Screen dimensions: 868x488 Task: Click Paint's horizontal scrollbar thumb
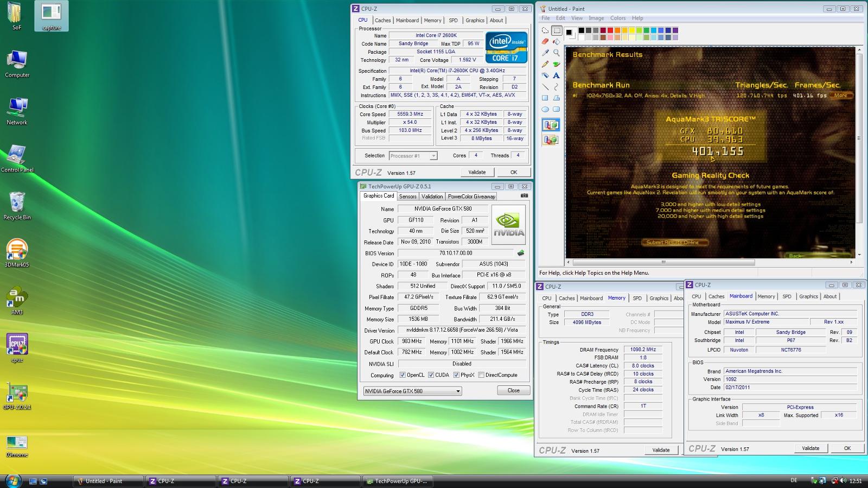[x=663, y=262]
